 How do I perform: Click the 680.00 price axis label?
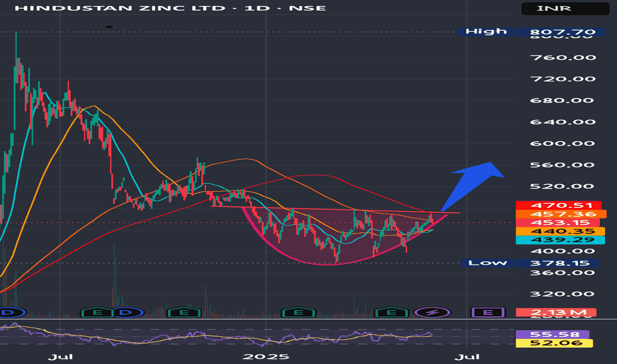(562, 101)
